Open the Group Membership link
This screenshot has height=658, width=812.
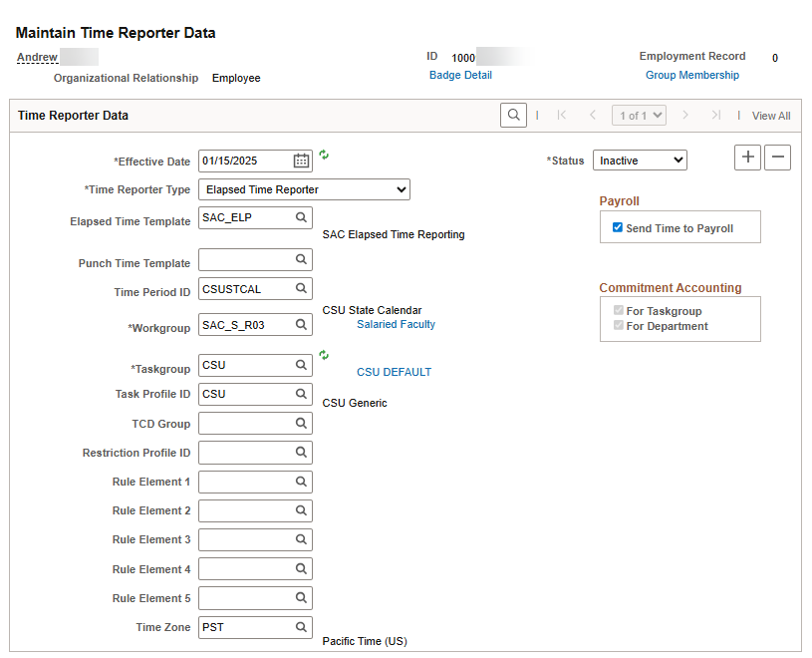692,75
